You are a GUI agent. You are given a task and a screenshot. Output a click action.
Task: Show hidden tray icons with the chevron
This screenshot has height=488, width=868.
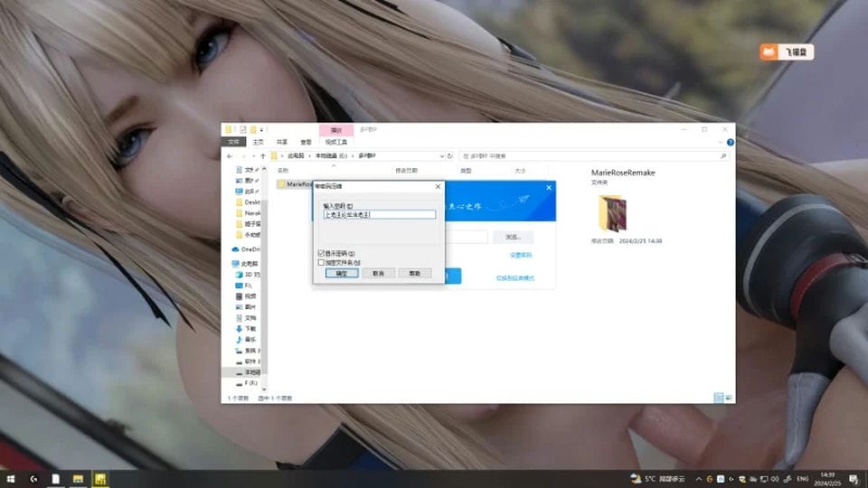(x=699, y=479)
